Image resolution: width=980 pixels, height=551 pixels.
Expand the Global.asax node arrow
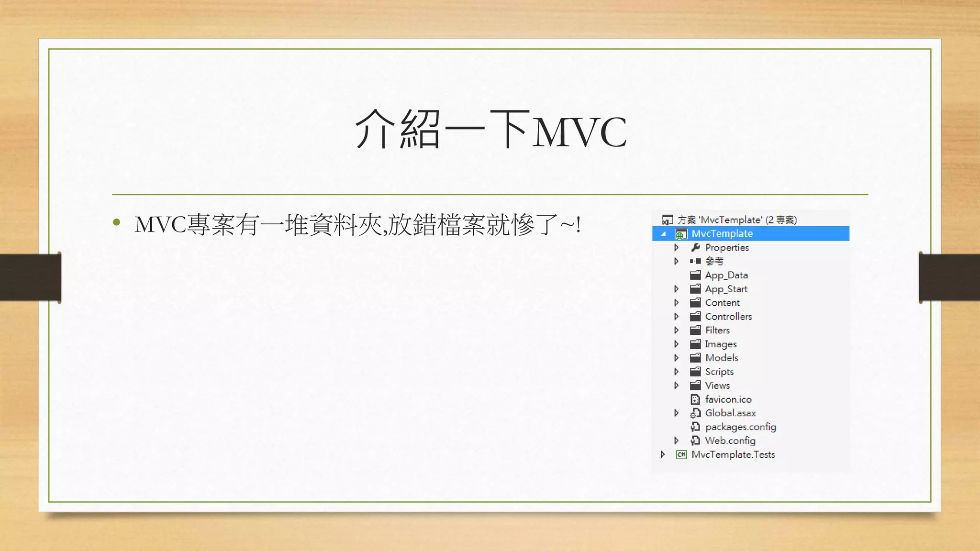tap(676, 413)
